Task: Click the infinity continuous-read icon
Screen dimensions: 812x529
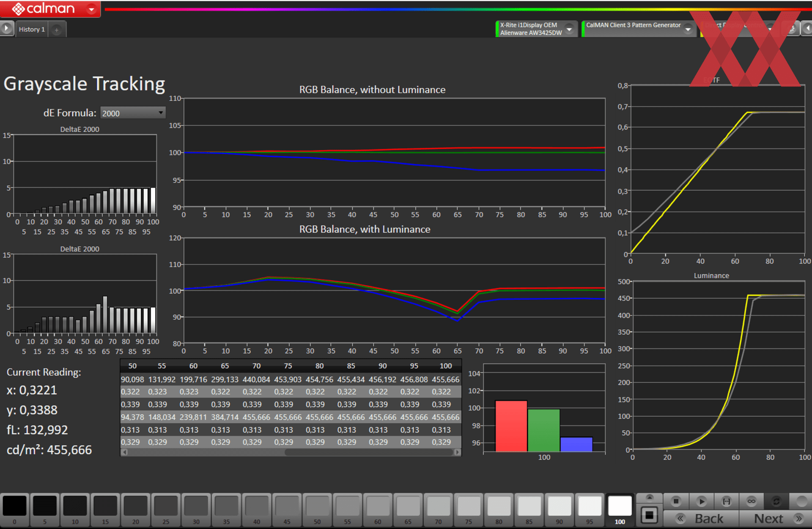Action: [751, 501]
